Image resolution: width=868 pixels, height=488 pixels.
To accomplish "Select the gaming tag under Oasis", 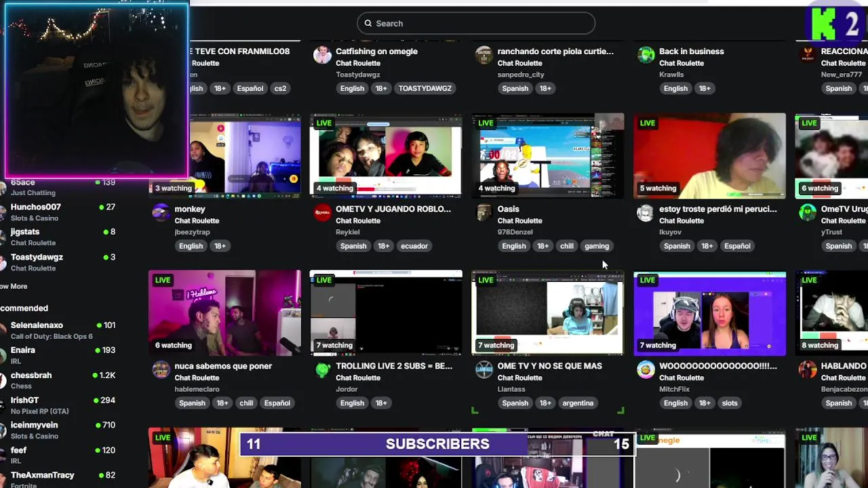I will (x=597, y=246).
